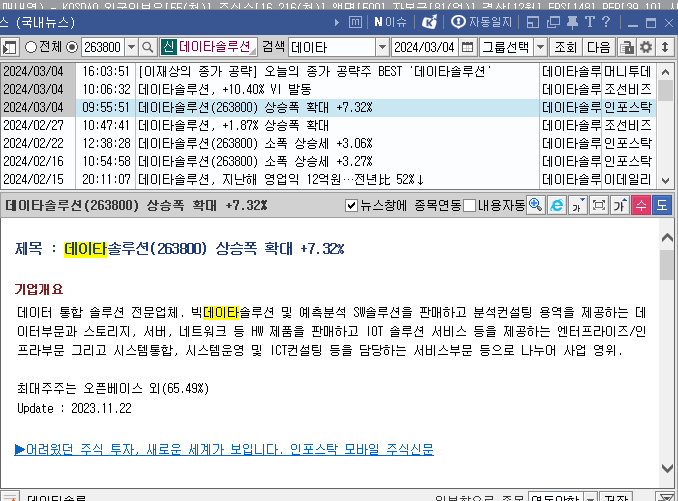Image resolution: width=678 pixels, height=501 pixels.
Task: Expand the stock code 263800 dropdown
Action: 131,47
